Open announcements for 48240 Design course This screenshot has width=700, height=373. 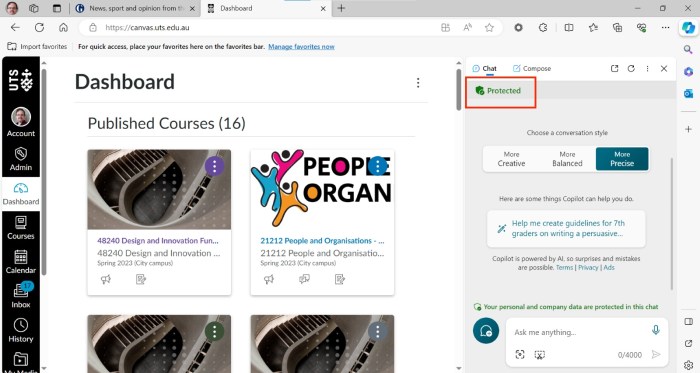(106, 279)
